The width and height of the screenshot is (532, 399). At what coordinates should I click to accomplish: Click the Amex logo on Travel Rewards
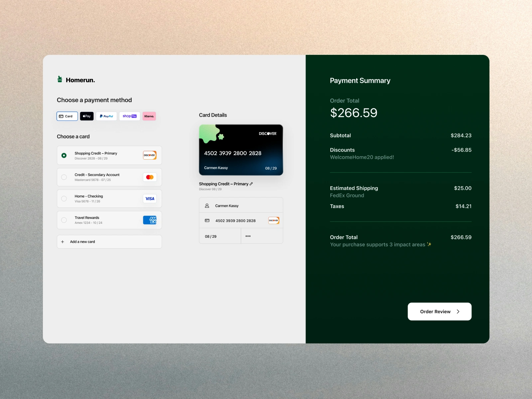(150, 220)
